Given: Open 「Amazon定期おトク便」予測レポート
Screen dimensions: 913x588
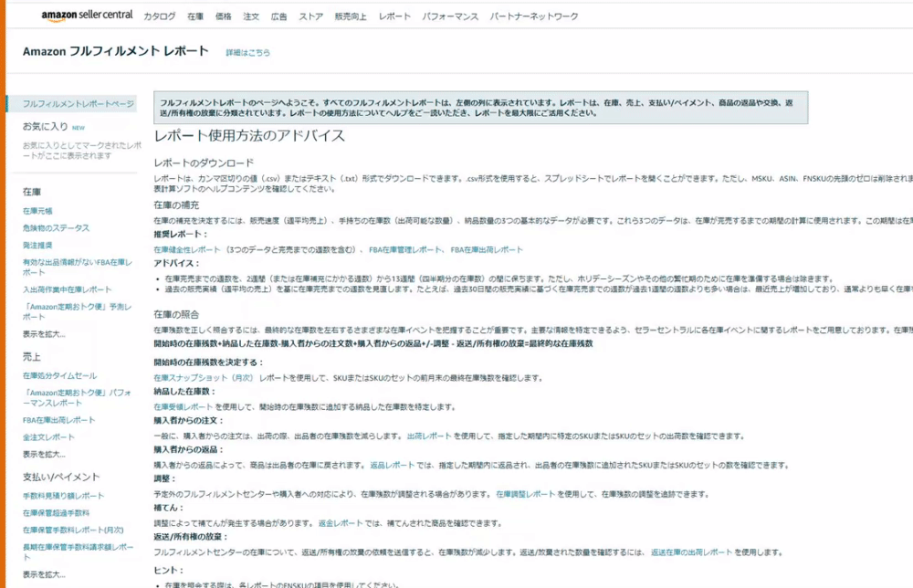Looking at the screenshot, I should coord(77,311).
